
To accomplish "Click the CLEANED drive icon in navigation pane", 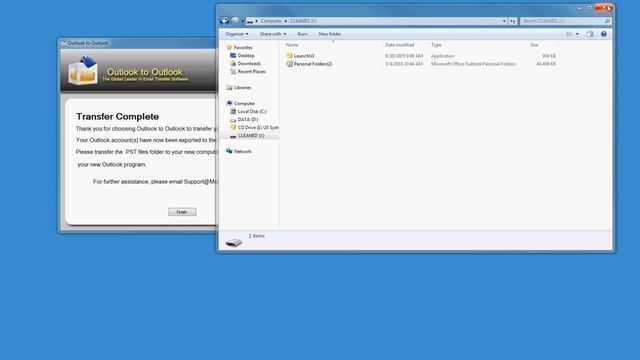I will point(233,136).
